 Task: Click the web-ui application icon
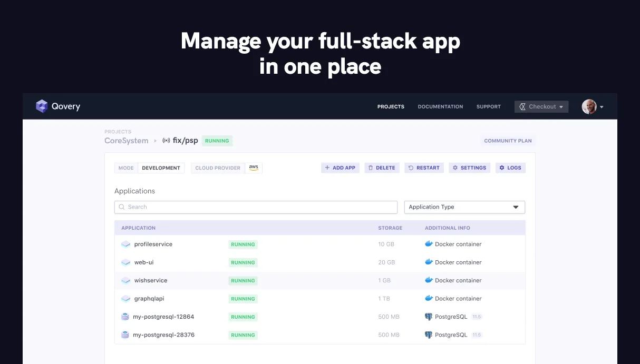[125, 262]
